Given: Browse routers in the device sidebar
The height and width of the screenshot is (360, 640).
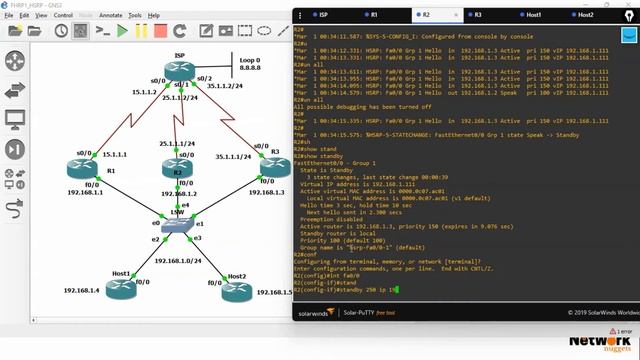Looking at the screenshot, I should coord(15,61).
